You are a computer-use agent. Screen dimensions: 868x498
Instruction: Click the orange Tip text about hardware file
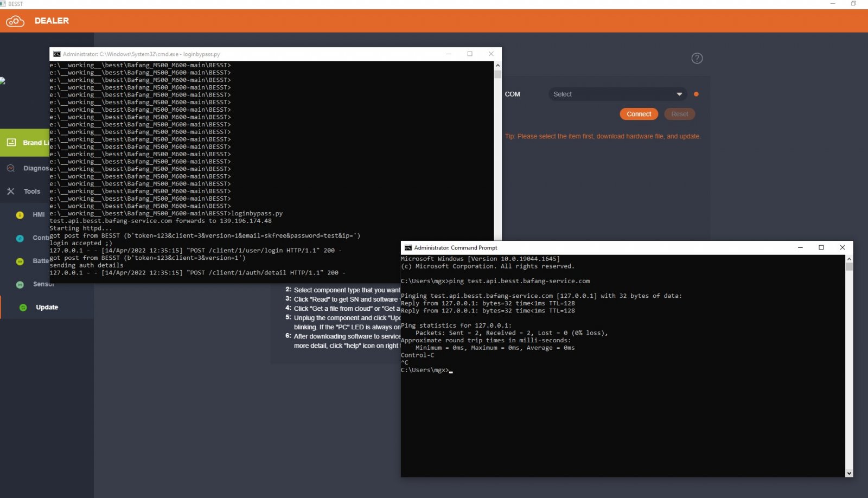point(603,136)
